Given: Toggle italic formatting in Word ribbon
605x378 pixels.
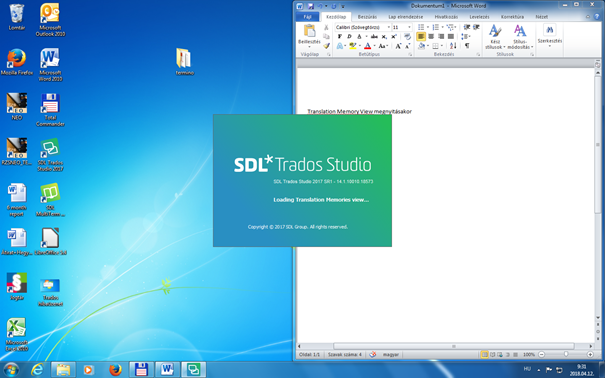Looking at the screenshot, I should point(349,37).
